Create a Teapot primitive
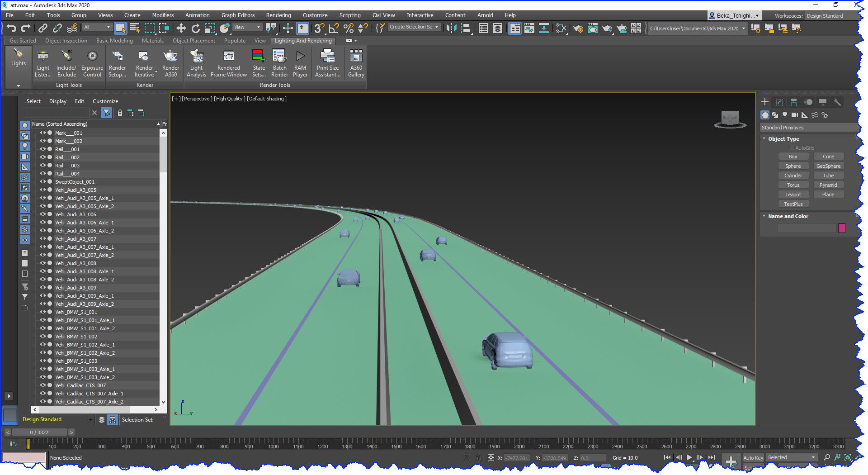Viewport: 868px width, 475px height. click(x=793, y=194)
